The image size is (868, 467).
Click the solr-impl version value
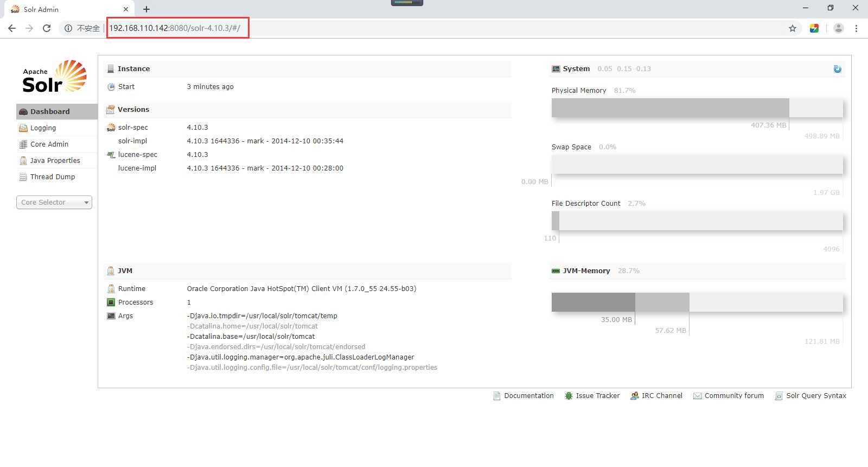[265, 141]
